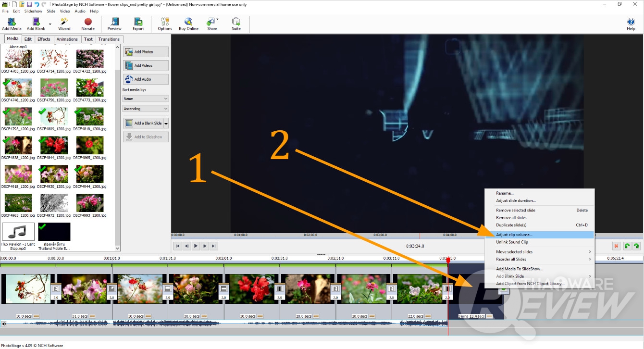The width and height of the screenshot is (644, 349).
Task: Expand the Share toolbar dropdown arrow
Action: tap(217, 20)
